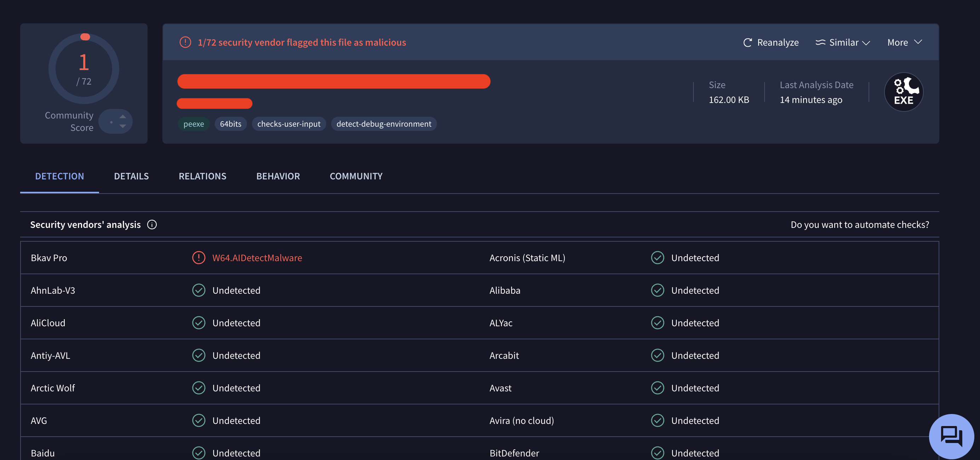The image size is (980, 460).
Task: Switch to the DETAILS tab
Action: click(131, 176)
